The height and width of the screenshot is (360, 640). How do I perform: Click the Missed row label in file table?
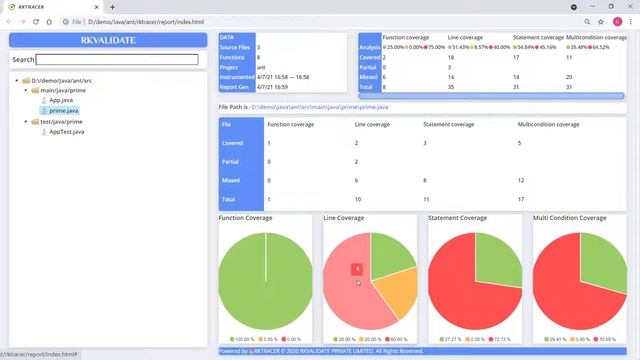[x=231, y=180]
